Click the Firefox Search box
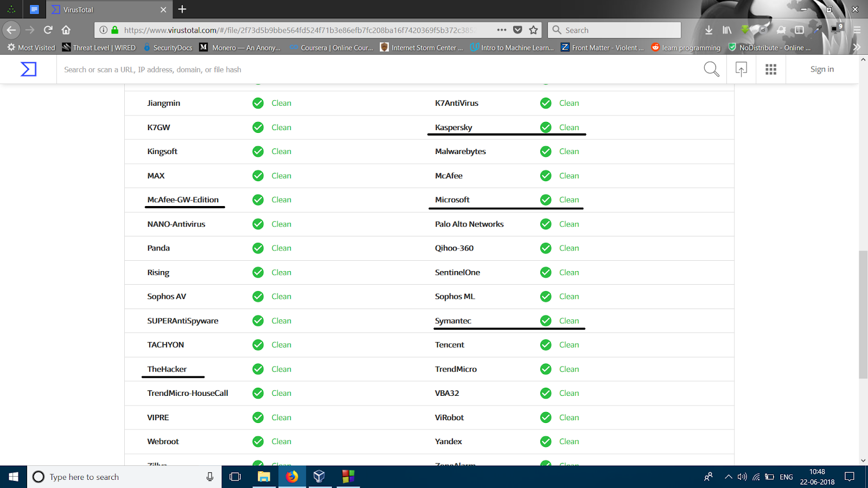This screenshot has width=868, height=488. [x=614, y=30]
